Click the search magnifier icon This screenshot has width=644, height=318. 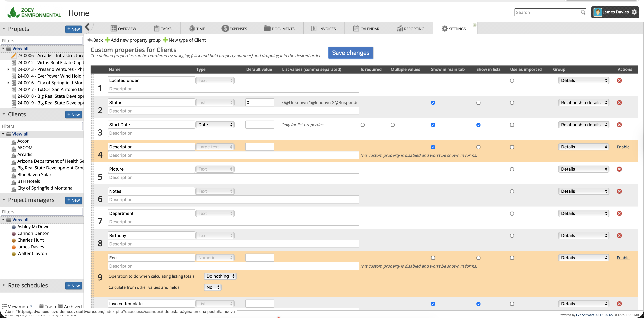(583, 12)
